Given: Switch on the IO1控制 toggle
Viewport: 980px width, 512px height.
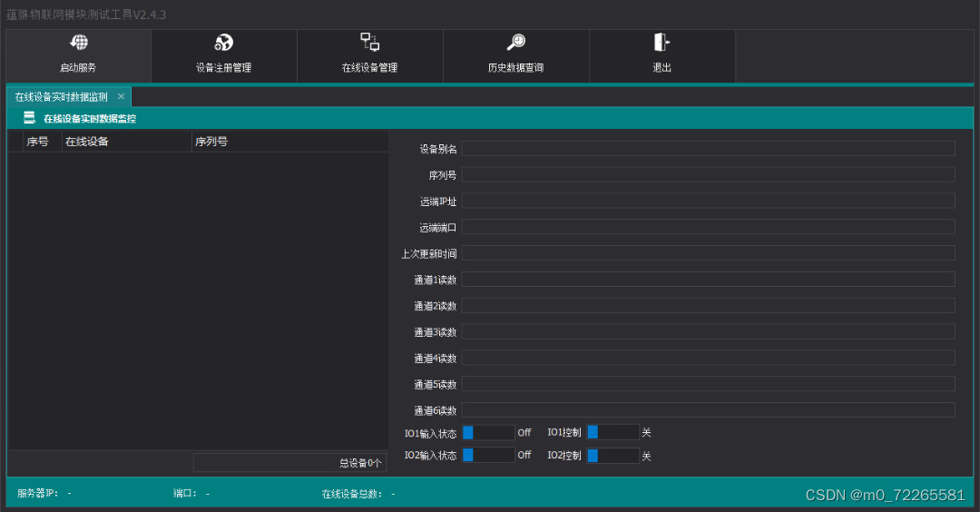Looking at the screenshot, I should 612,432.
